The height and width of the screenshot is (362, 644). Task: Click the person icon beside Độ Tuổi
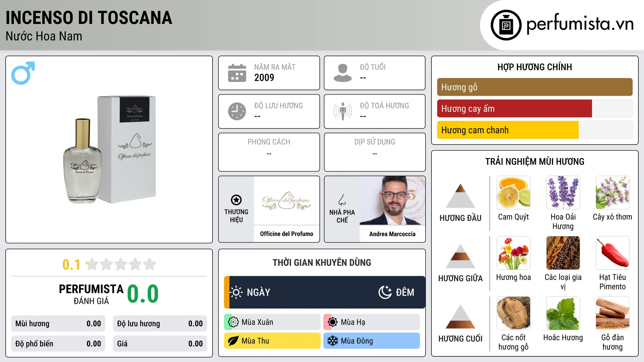(x=342, y=73)
